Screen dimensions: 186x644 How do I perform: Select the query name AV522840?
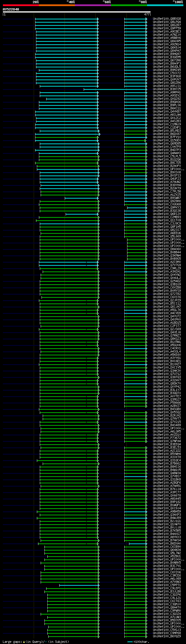coord(11,9)
